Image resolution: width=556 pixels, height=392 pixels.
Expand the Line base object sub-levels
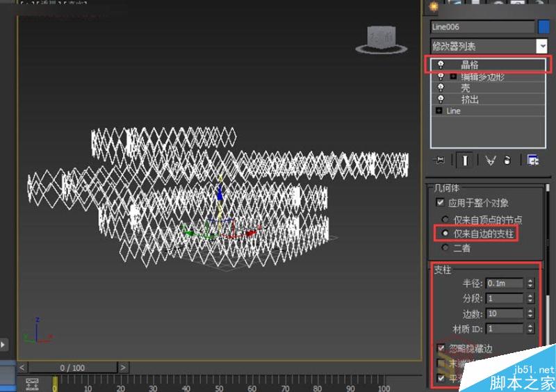(439, 111)
